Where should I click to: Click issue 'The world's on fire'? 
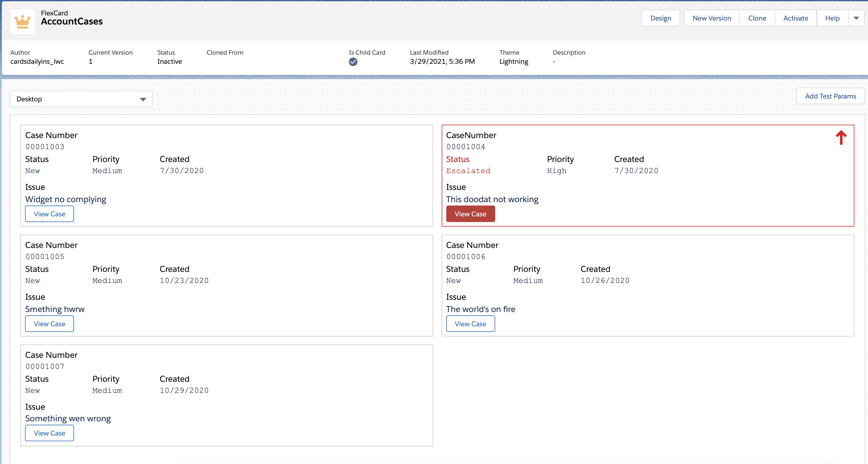[480, 309]
